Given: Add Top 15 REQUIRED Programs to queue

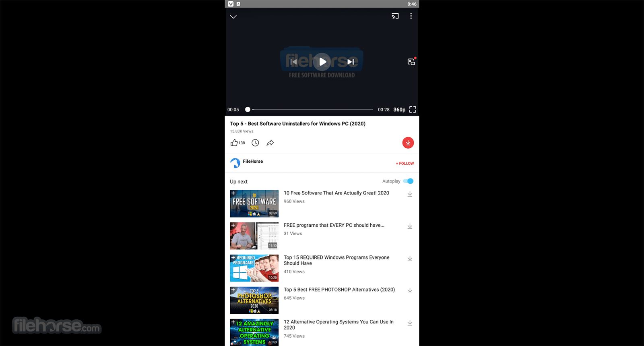Looking at the screenshot, I should tap(233, 257).
